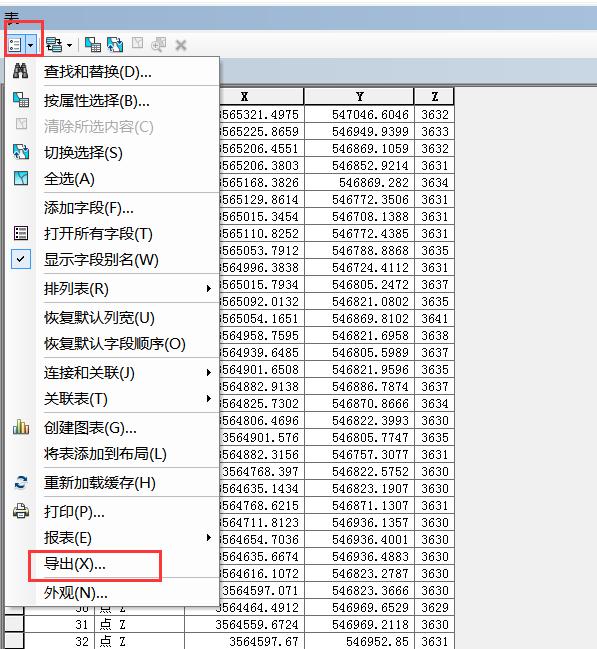597x649 pixels.
Task: Open the Table Options dropdown arrow
Action: (x=31, y=45)
